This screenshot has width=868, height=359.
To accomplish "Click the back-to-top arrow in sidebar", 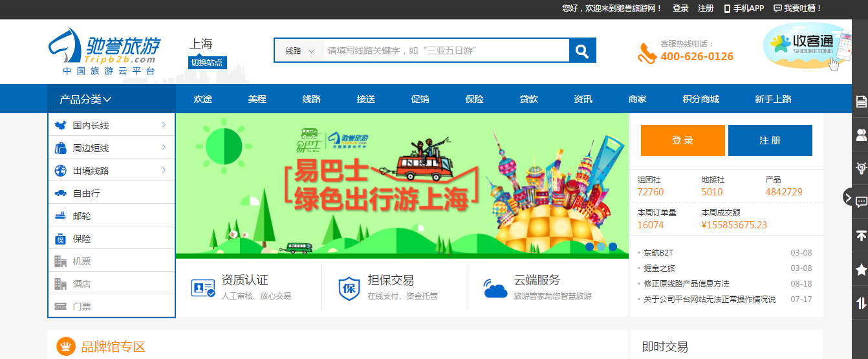I will click(x=861, y=236).
